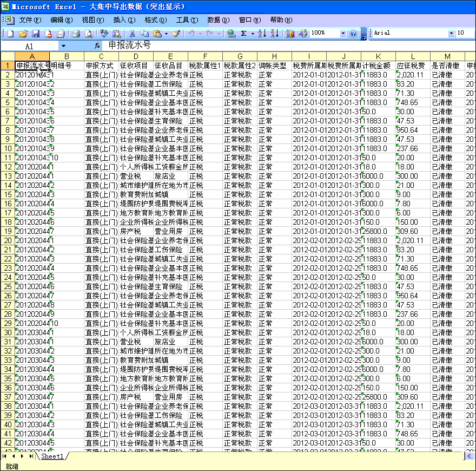Click the Open folder icon
476x471 pixels.
coord(23,34)
